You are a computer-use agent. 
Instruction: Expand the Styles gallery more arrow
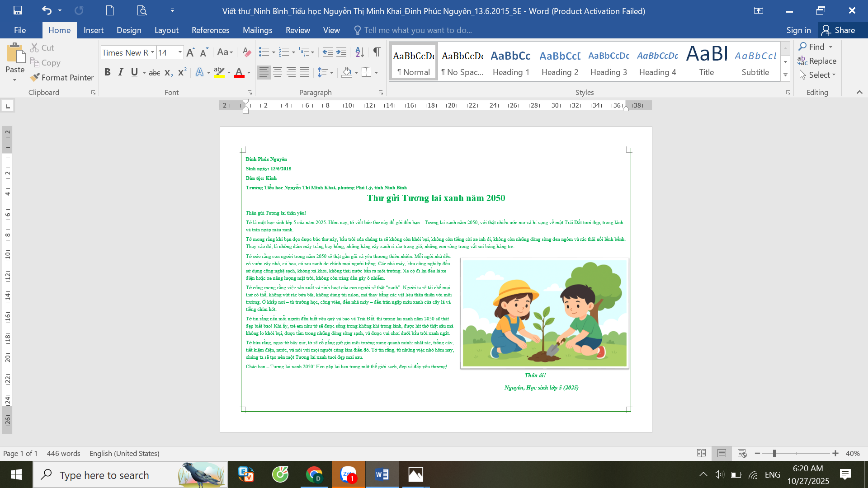pyautogui.click(x=785, y=75)
